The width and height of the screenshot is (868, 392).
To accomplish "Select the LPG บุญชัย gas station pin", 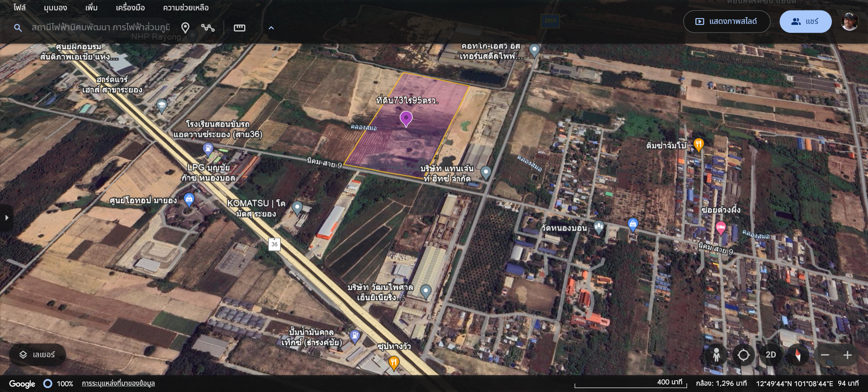I will (x=208, y=148).
